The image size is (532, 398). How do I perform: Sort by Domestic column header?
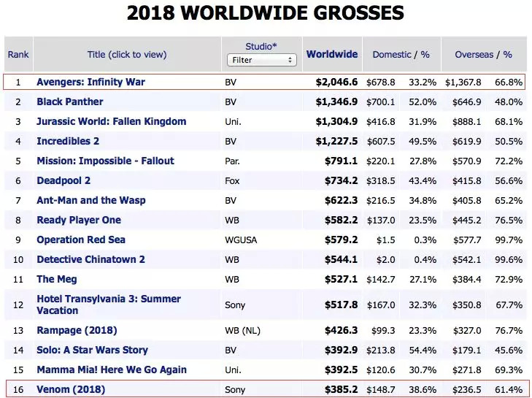click(391, 55)
